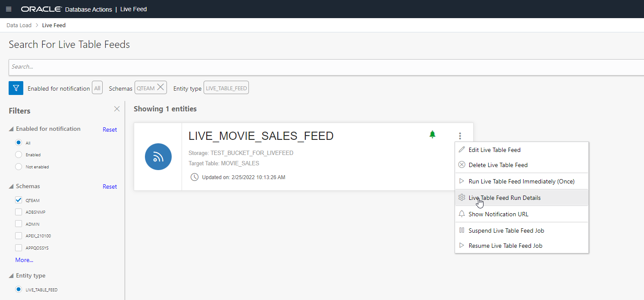
Task: Open the hamburger navigation menu
Action: point(9,9)
